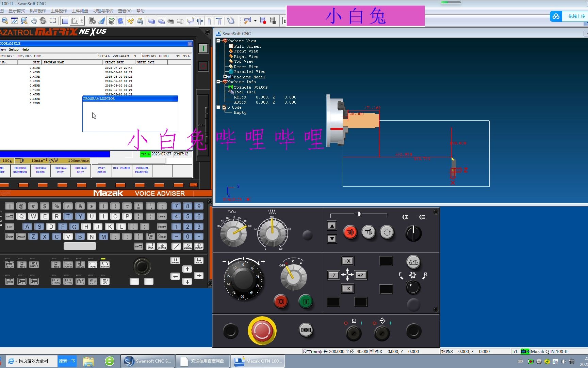Click spindle speed up triangle button
The height and width of the screenshot is (368, 588).
pyautogui.click(x=332, y=226)
